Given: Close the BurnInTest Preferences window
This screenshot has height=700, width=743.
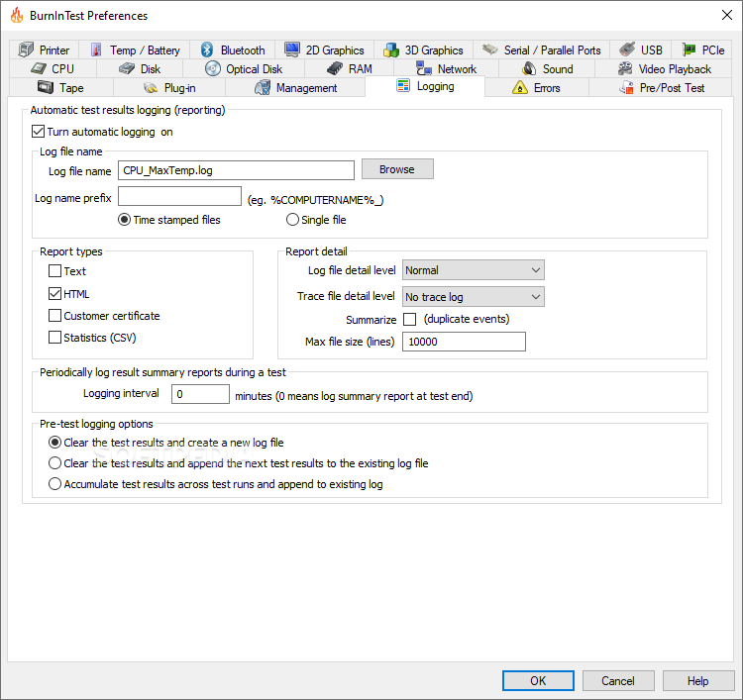Looking at the screenshot, I should click(x=726, y=15).
